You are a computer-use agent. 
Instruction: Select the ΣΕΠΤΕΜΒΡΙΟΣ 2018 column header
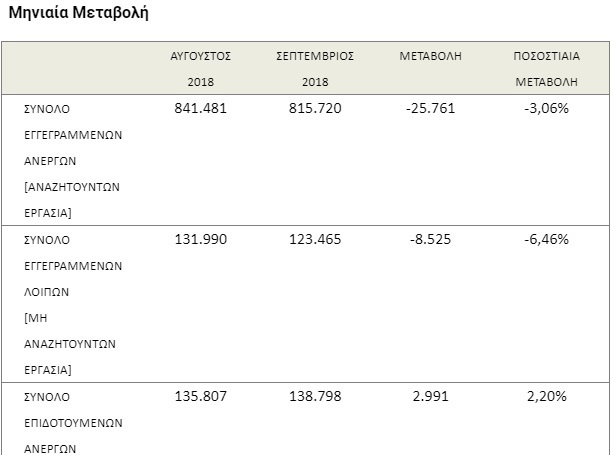click(x=315, y=69)
